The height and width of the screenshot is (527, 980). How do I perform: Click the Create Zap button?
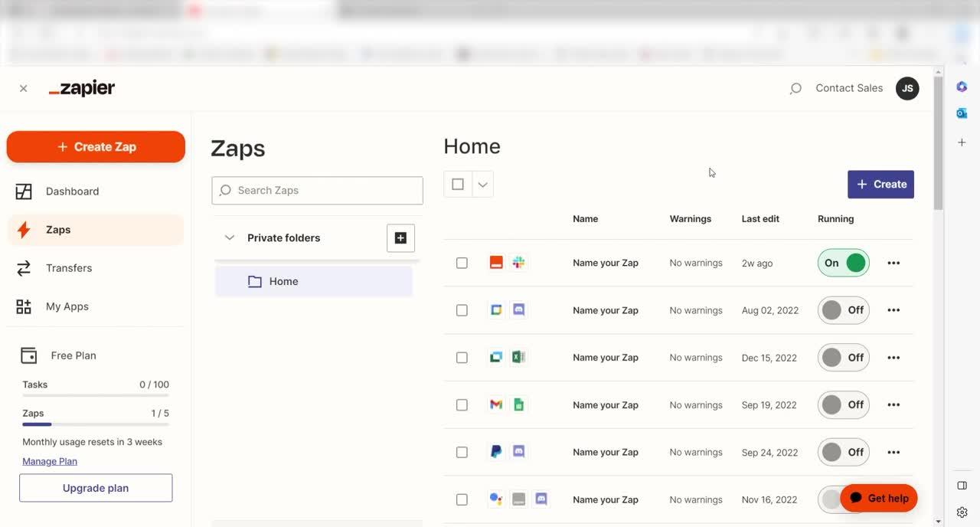point(95,146)
